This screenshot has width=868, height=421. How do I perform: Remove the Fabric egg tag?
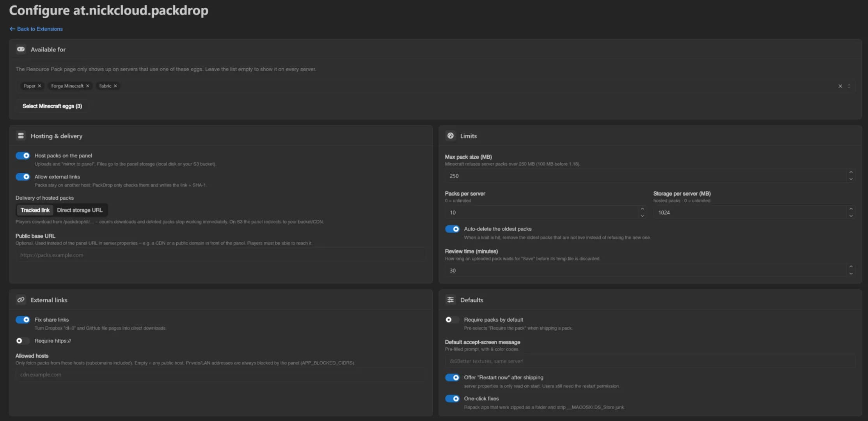coord(115,86)
